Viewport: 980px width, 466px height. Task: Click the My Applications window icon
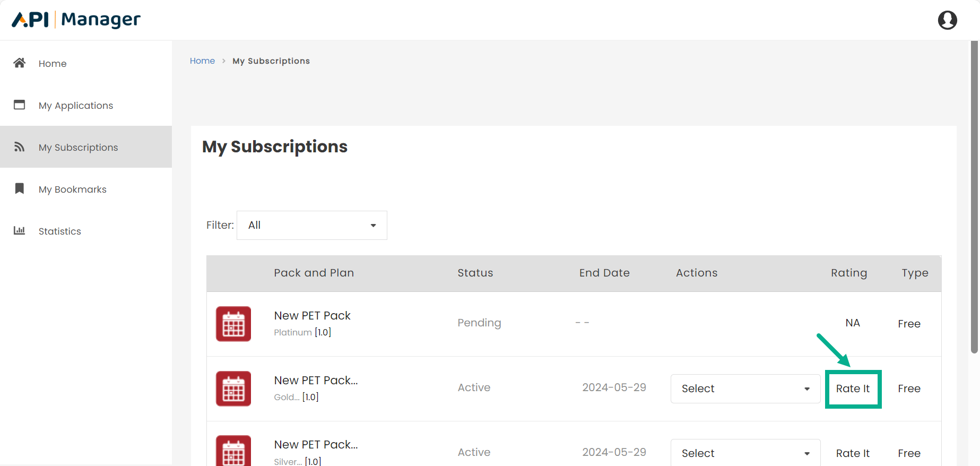(20, 105)
